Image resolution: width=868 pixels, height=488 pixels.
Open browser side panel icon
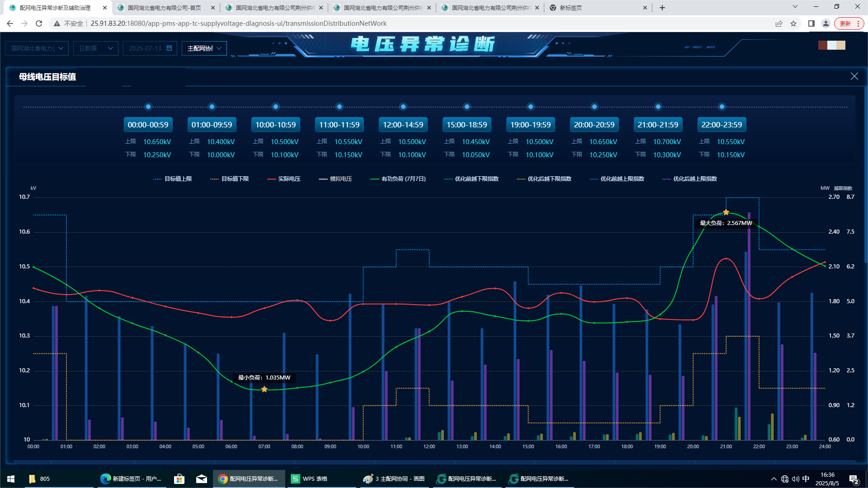(811, 23)
